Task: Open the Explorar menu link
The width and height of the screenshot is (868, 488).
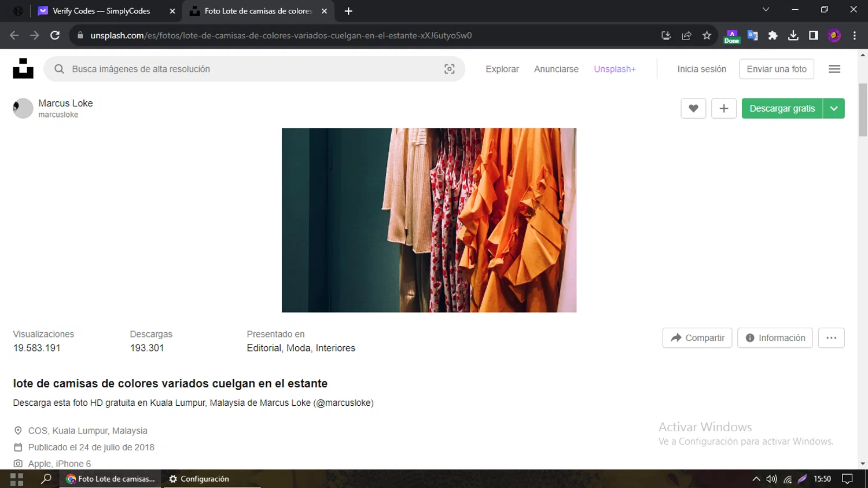Action: click(502, 69)
